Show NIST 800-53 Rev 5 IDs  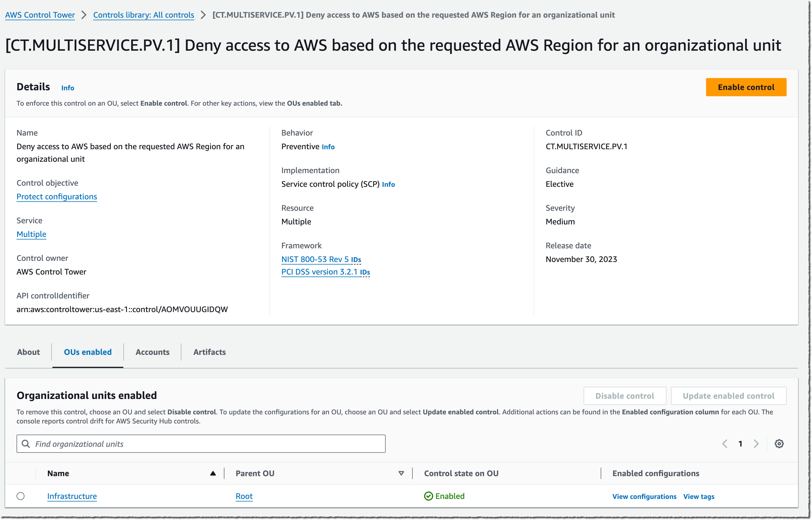click(x=356, y=260)
